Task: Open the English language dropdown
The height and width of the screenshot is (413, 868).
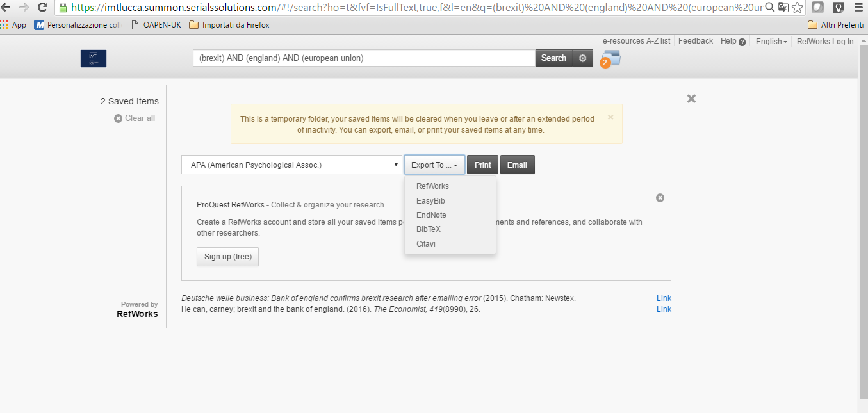Action: click(x=771, y=42)
